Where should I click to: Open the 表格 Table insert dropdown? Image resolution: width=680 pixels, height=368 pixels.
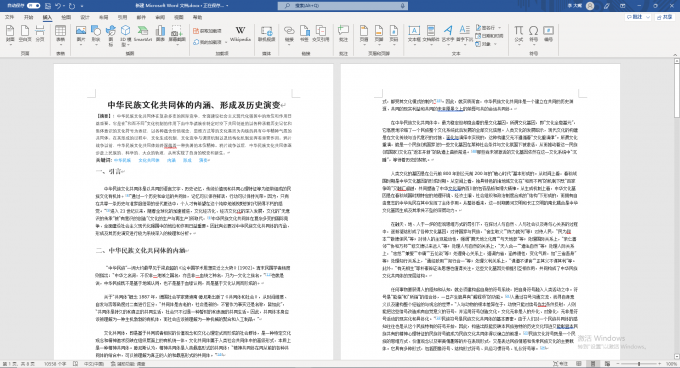coord(60,35)
